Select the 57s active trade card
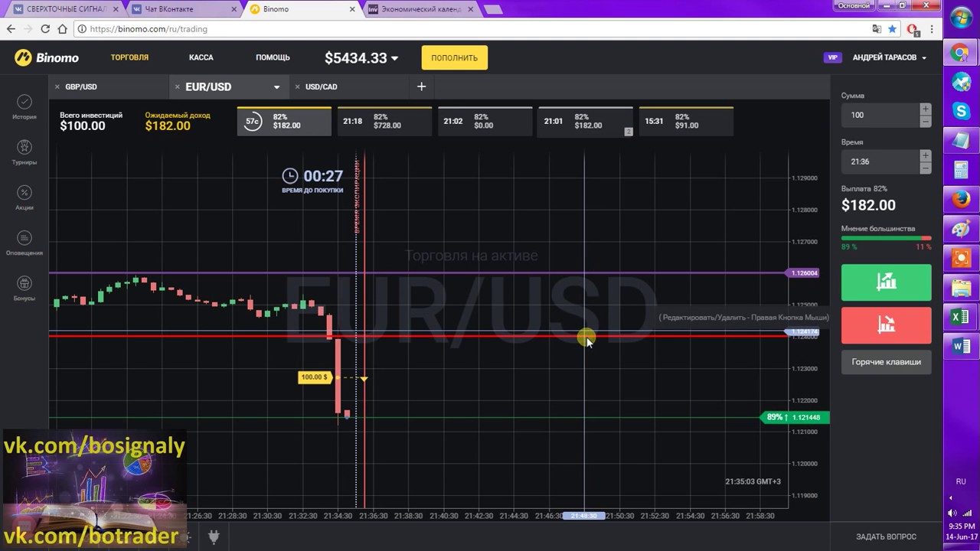This screenshot has width=980, height=551. [284, 121]
